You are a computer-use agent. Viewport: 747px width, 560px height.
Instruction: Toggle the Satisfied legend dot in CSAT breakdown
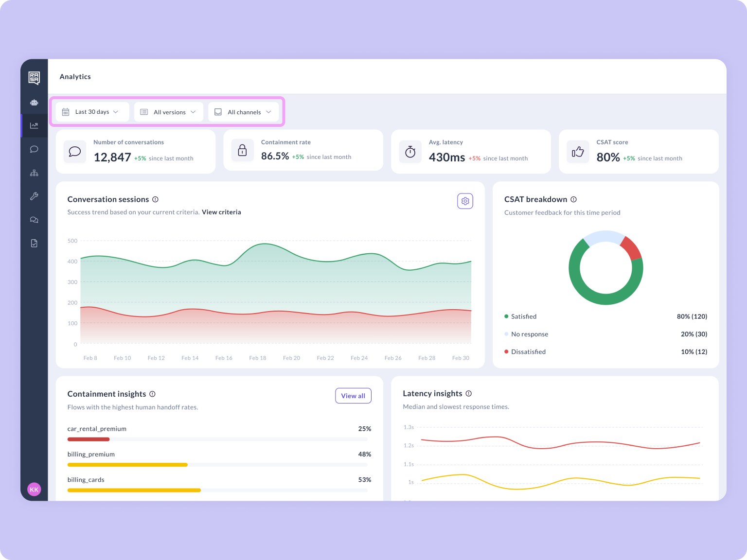pos(506,316)
